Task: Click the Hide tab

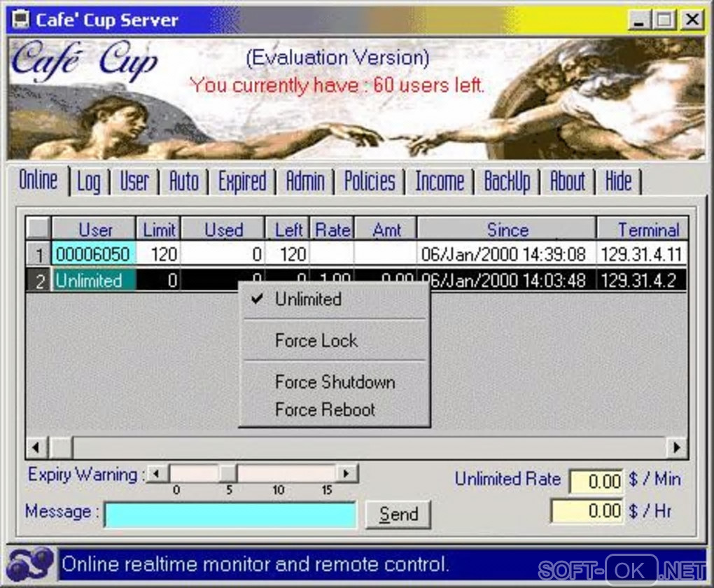Action: tap(618, 181)
